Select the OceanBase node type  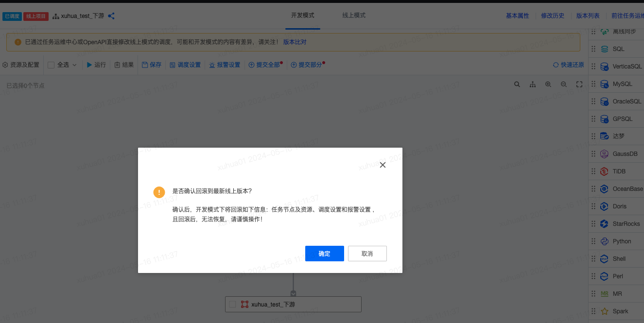click(x=616, y=189)
